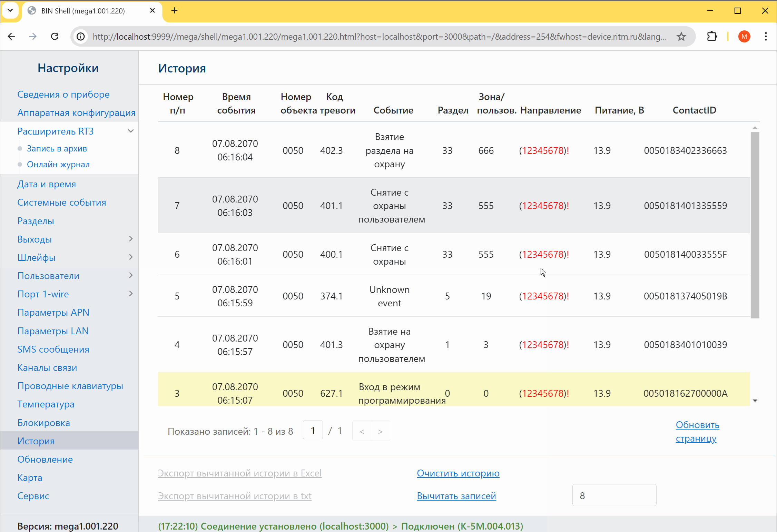Click Обновить страницу link

(x=697, y=432)
